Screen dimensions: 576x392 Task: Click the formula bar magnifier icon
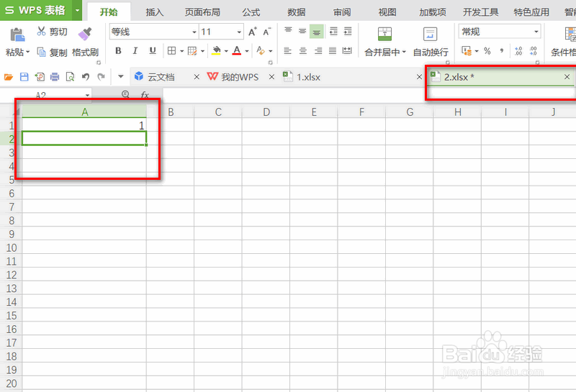(125, 95)
